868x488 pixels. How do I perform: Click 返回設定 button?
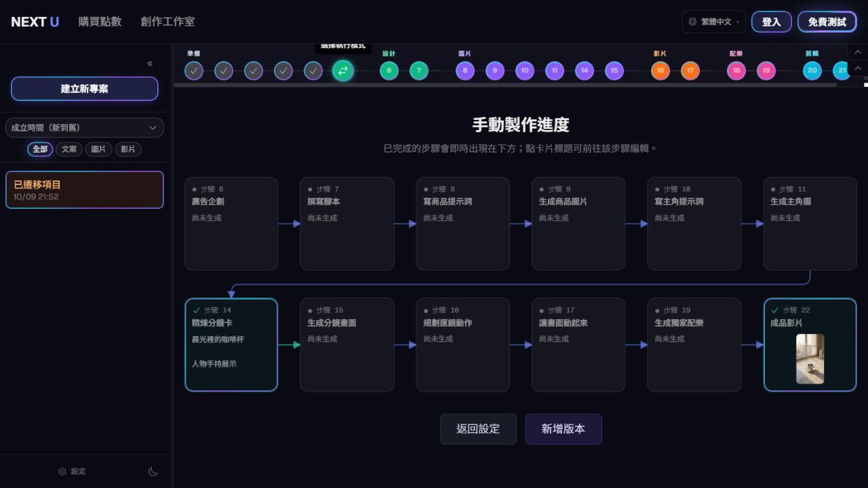pyautogui.click(x=478, y=429)
